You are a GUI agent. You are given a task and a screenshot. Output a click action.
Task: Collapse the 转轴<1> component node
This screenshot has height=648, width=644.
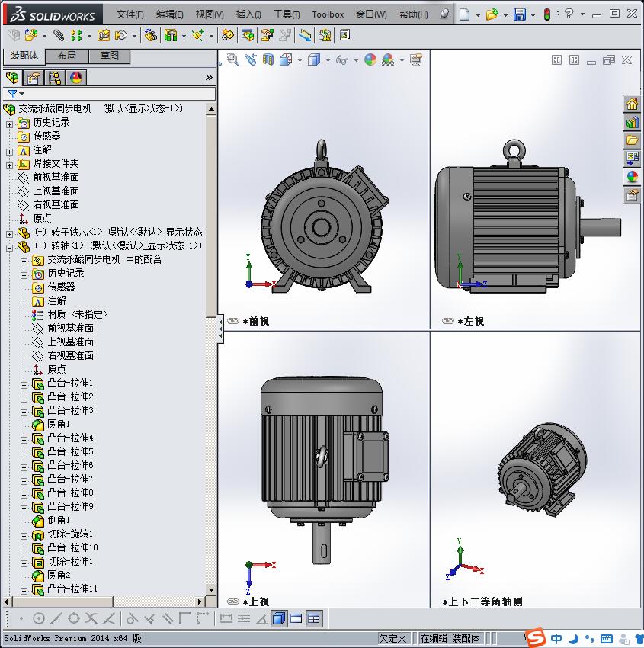coord(9,248)
